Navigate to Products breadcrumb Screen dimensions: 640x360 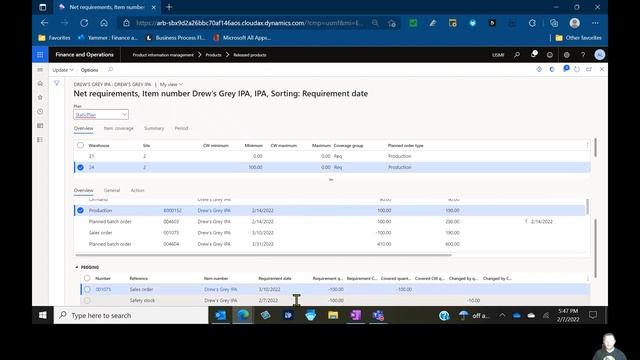coord(213,55)
